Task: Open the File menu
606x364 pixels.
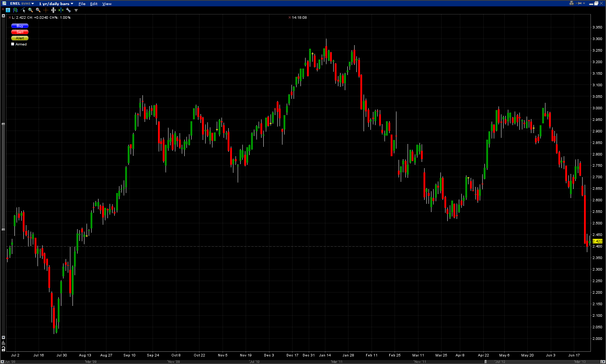Action: point(82,4)
